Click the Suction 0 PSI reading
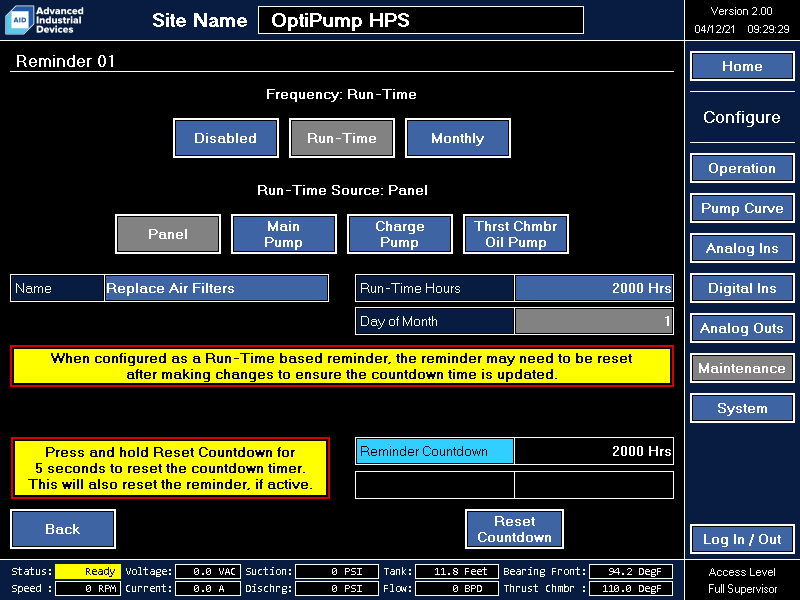800x600 pixels. (337, 571)
